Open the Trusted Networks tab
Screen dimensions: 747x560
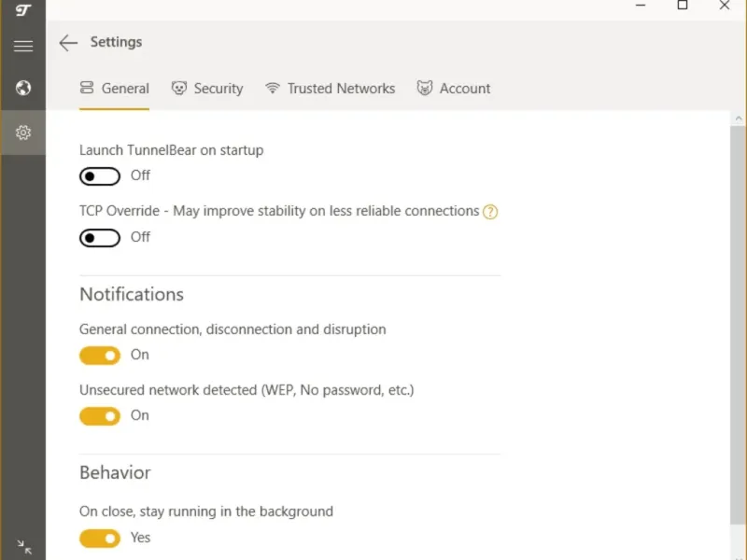331,89
